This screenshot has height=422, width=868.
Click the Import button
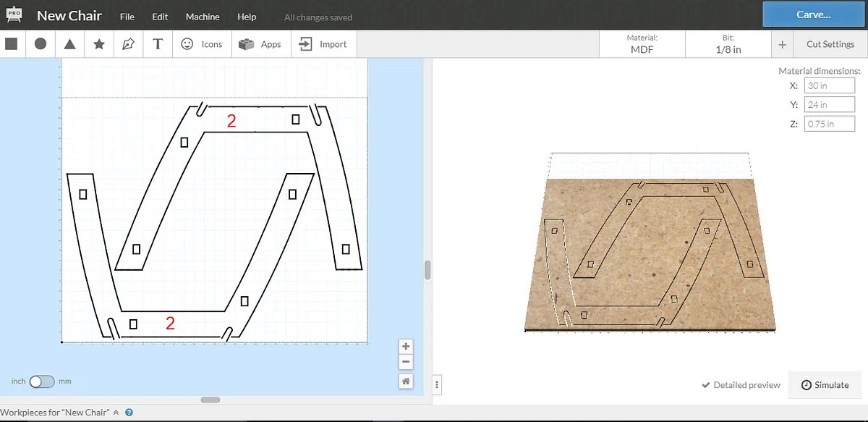tap(323, 44)
